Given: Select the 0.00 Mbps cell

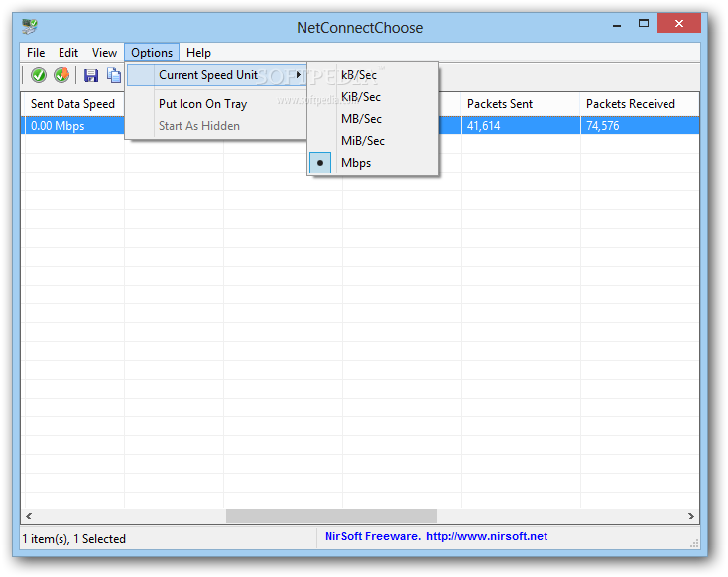Looking at the screenshot, I should pos(72,126).
